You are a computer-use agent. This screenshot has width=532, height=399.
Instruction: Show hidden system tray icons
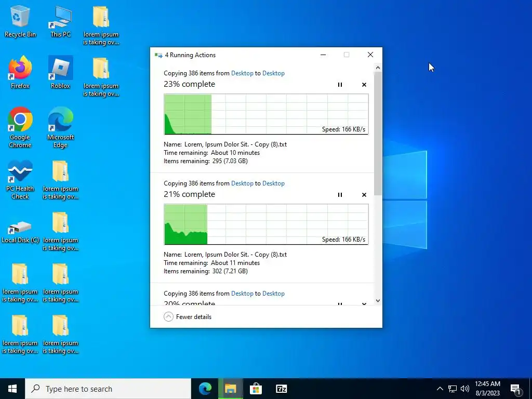(x=440, y=389)
